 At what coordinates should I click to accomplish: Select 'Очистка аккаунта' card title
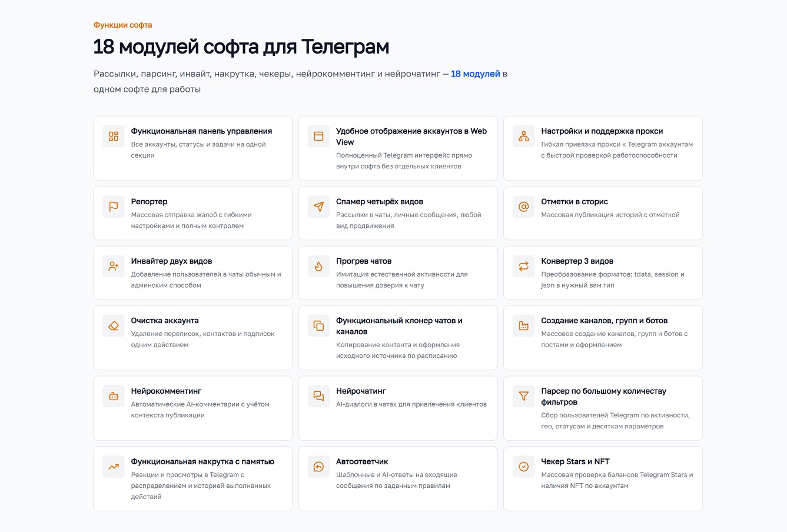pyautogui.click(x=165, y=321)
